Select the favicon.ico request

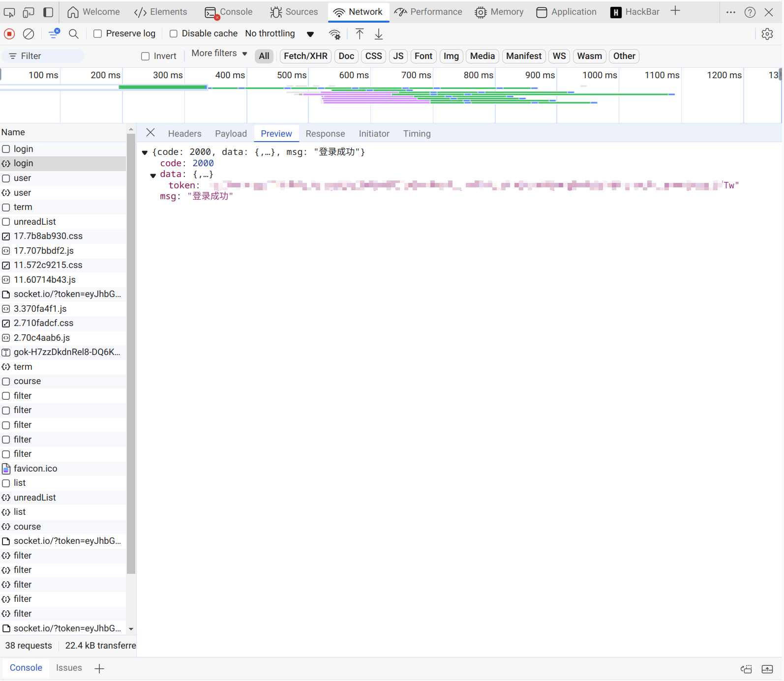[x=63, y=469]
